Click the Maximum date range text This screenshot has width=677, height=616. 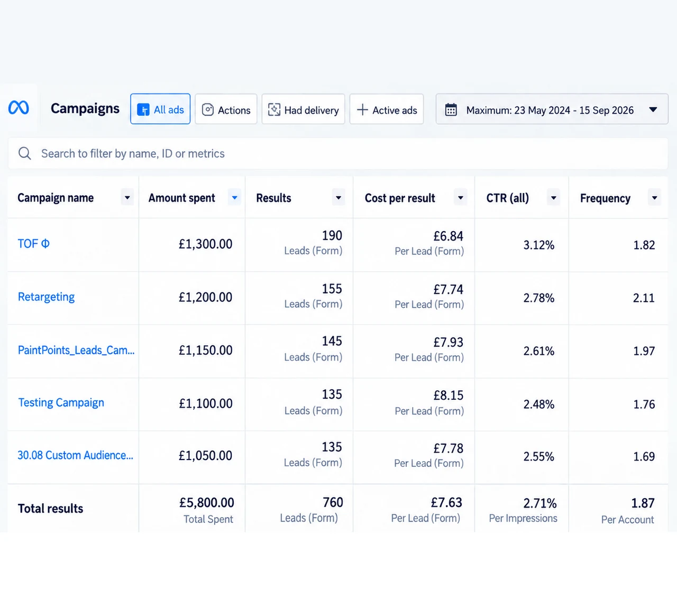(x=550, y=110)
